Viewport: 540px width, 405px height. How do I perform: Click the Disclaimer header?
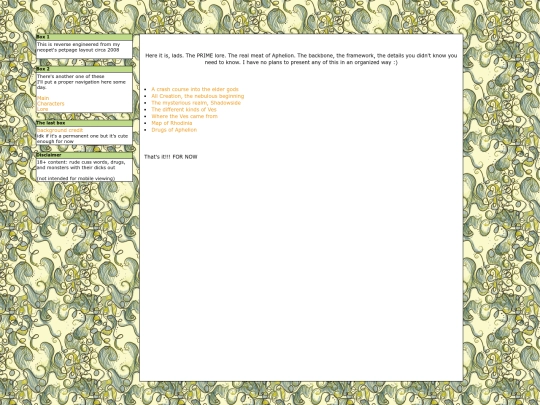84,155
